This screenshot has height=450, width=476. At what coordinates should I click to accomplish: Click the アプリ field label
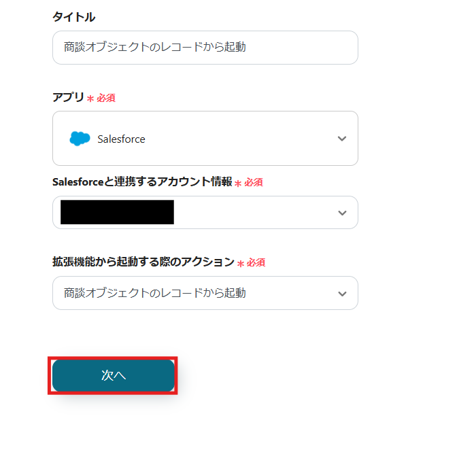coord(68,97)
